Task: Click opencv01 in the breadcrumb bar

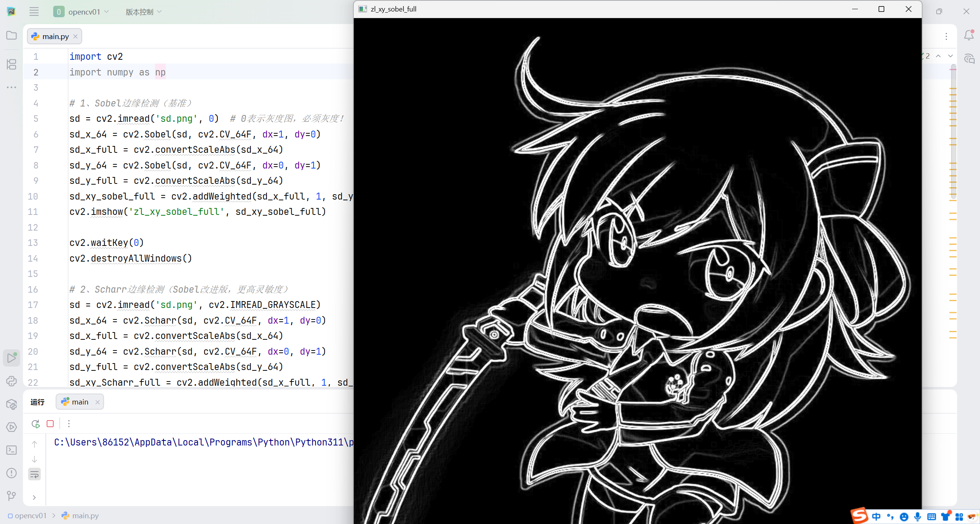Action: pos(30,516)
